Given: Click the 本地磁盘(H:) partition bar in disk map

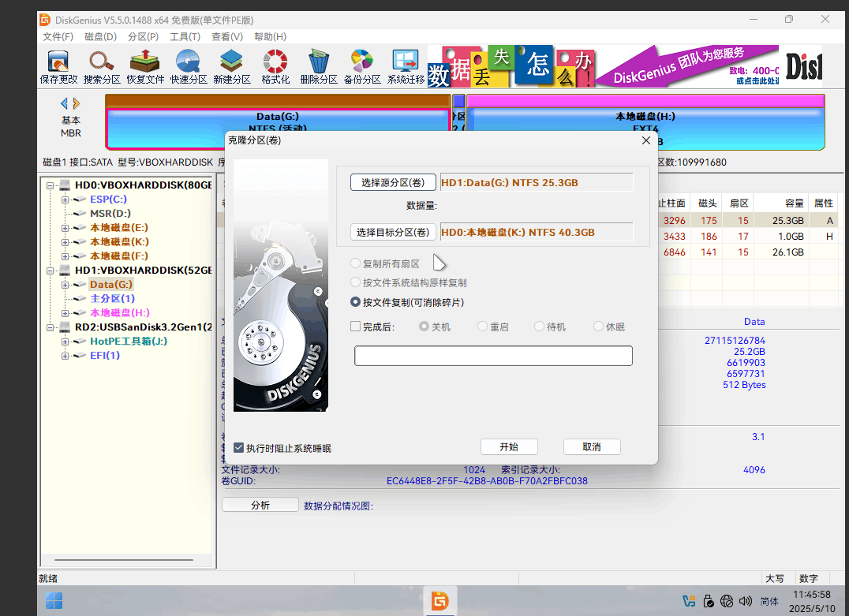Looking at the screenshot, I should pos(645,121).
